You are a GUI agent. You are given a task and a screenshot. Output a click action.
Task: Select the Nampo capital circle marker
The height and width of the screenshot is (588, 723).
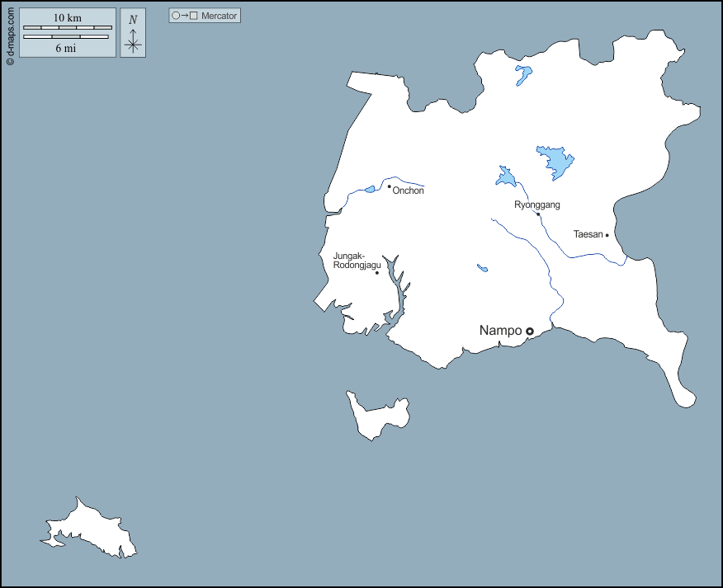pyautogui.click(x=530, y=331)
